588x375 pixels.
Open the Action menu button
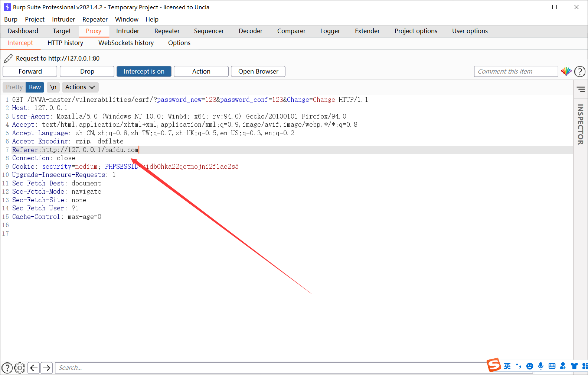pyautogui.click(x=201, y=71)
